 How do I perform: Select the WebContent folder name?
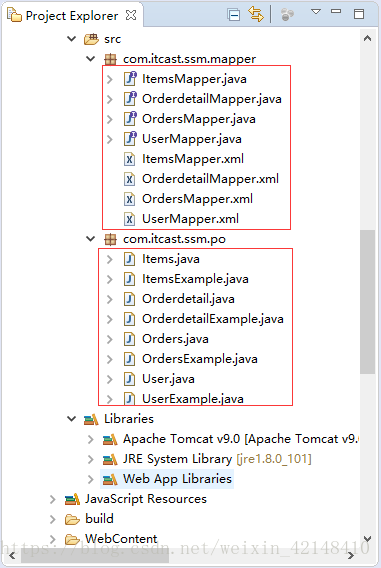pos(121,539)
